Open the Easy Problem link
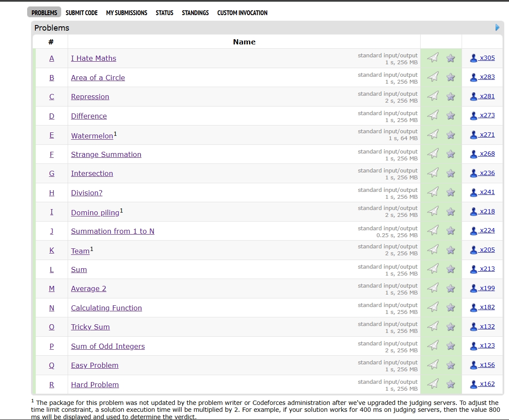Viewport: 509px width, 420px height. [x=94, y=365]
